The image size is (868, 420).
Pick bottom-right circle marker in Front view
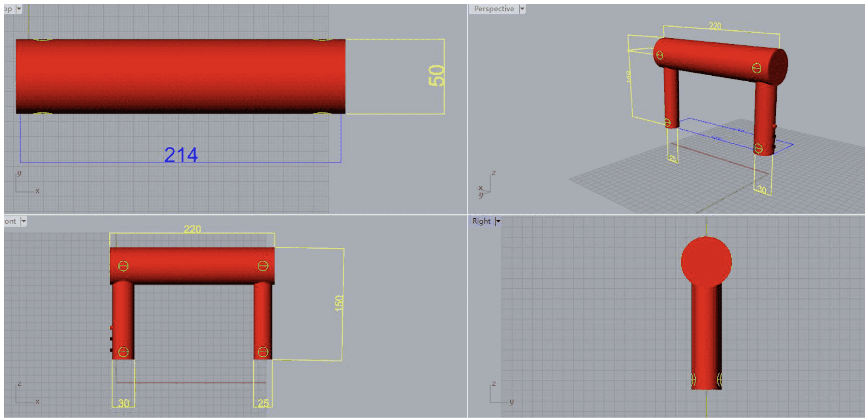coord(263,352)
